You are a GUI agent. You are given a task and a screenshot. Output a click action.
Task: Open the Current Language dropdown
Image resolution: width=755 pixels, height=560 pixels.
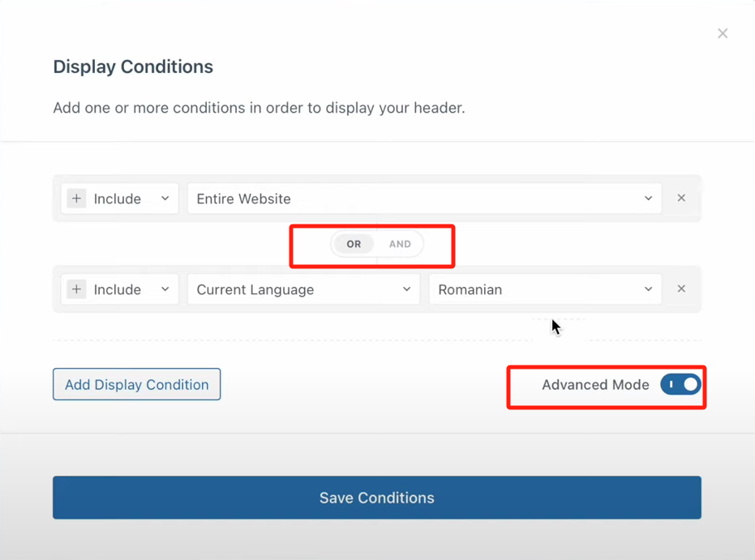coord(302,289)
